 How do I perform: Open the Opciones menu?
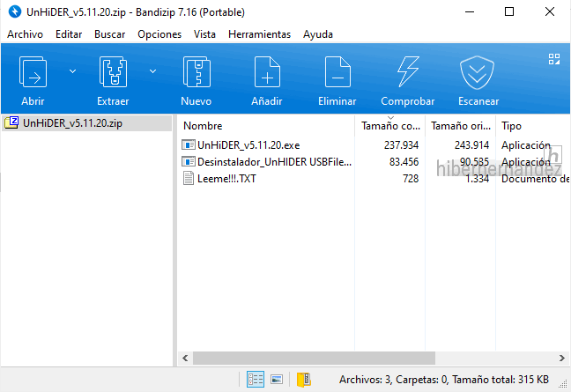[159, 34]
